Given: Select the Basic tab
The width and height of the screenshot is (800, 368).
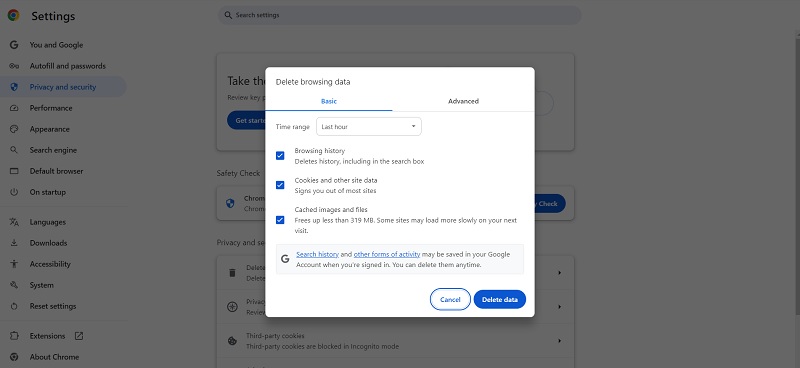Looking at the screenshot, I should pos(329,101).
